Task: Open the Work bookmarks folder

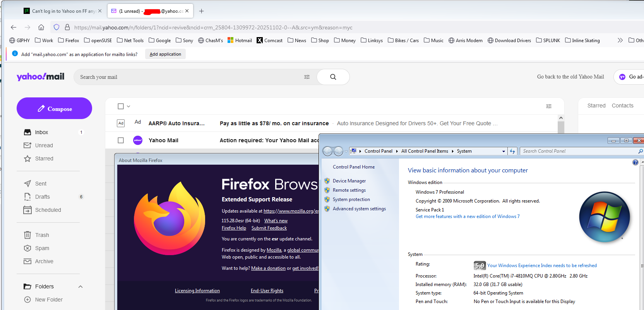Action: coord(44,40)
